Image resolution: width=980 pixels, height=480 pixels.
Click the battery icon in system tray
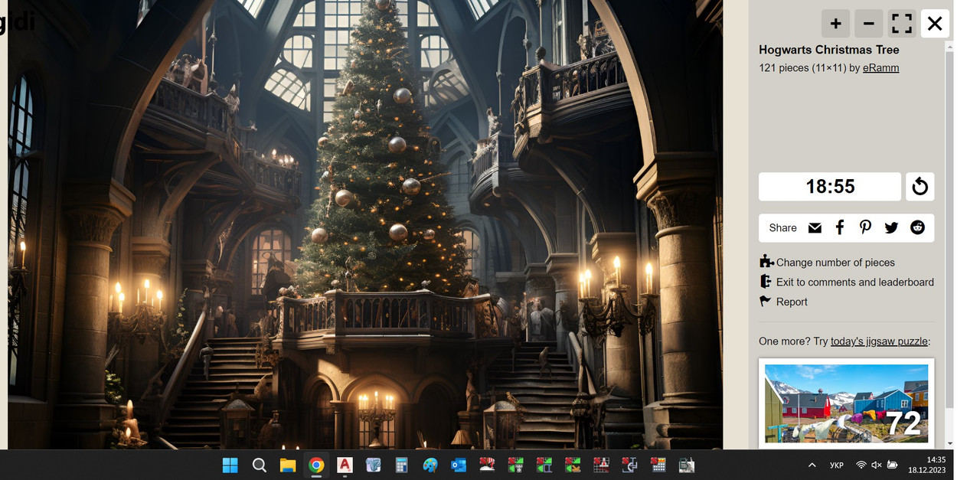893,465
